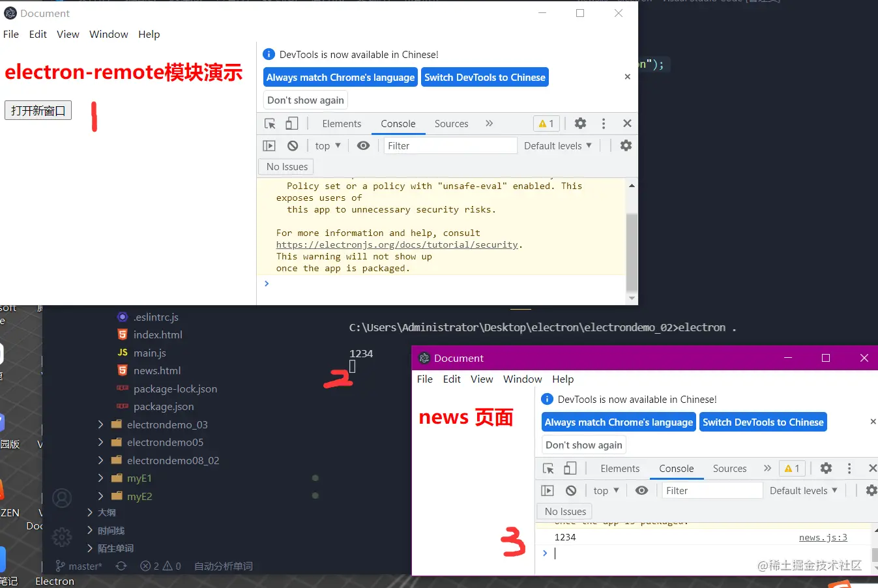This screenshot has height=588, width=878.
Task: Create a live expression with the eye icon
Action: [x=363, y=145]
